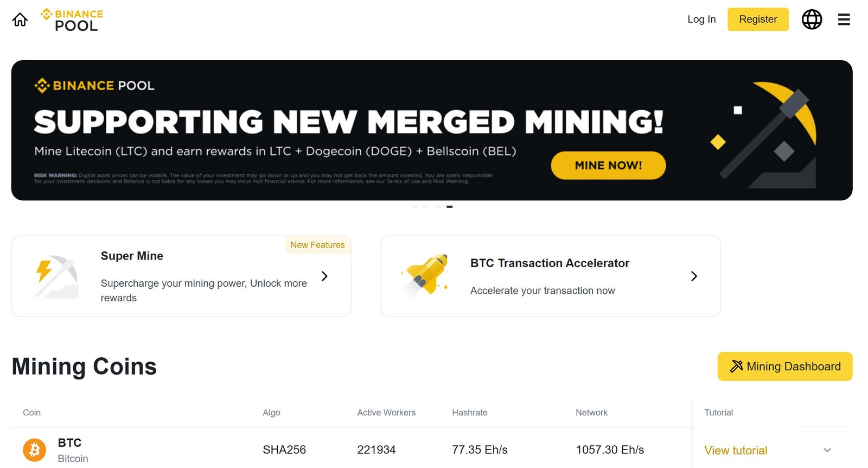Click the rocket icon for BTC Transaction Accelerator

[x=425, y=276]
